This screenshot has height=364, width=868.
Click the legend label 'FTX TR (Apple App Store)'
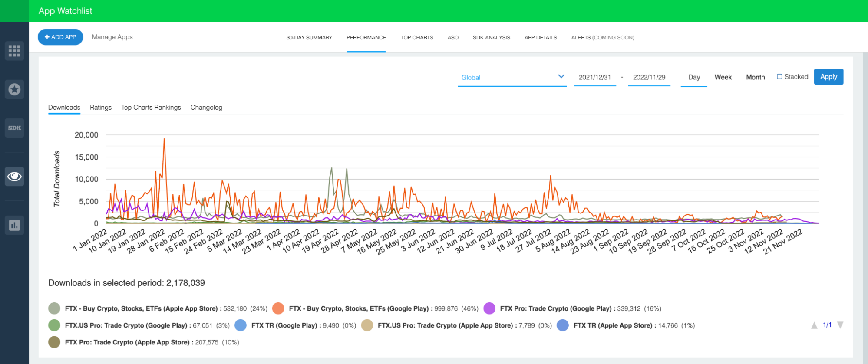coord(612,325)
